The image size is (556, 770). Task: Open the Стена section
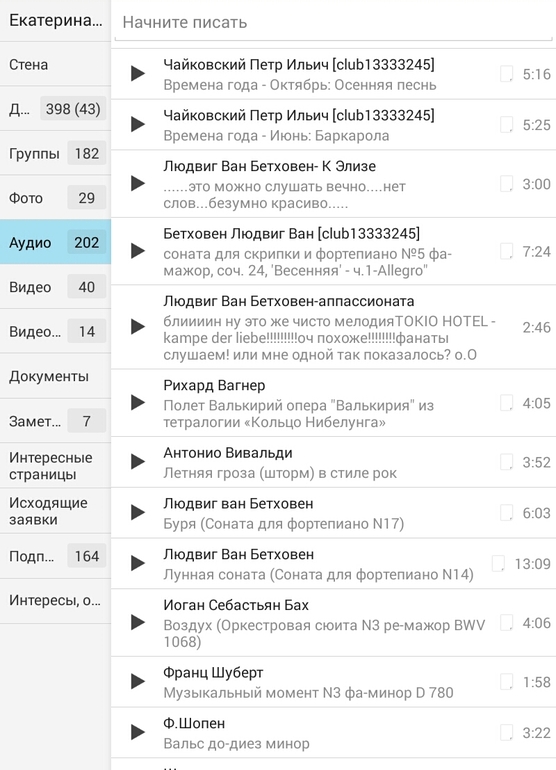point(55,64)
